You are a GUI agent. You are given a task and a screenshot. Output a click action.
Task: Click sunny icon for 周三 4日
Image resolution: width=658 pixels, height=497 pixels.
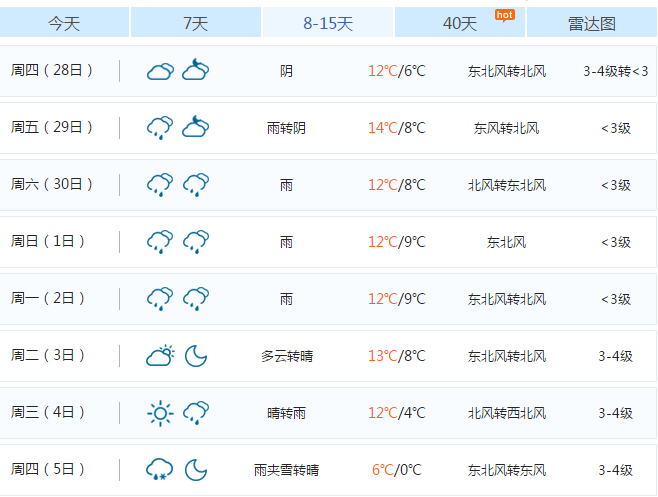click(x=160, y=413)
